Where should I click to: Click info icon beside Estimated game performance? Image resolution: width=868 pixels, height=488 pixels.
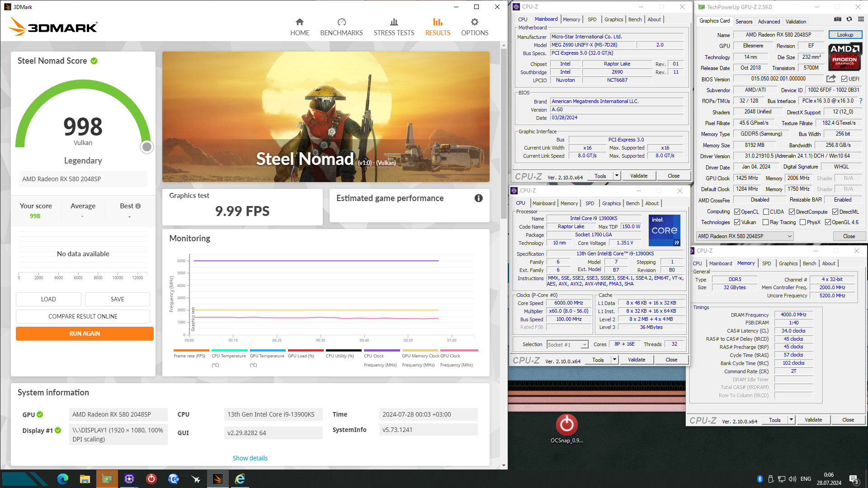point(478,198)
